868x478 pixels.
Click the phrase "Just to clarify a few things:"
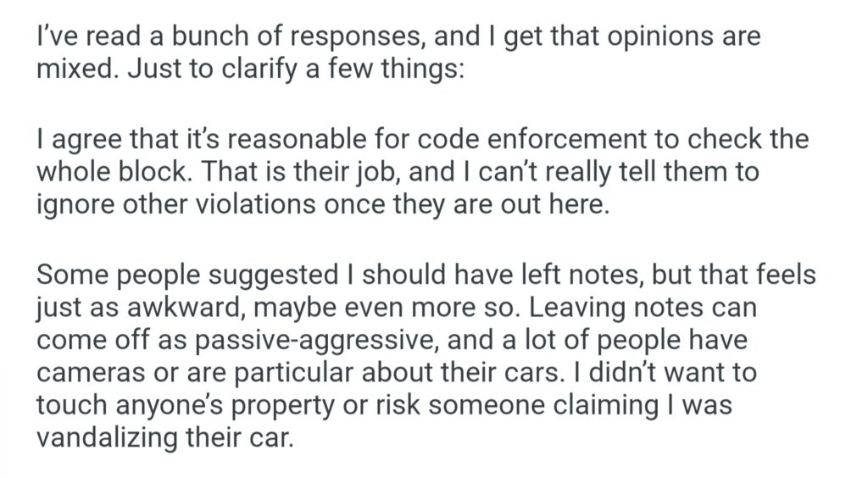(296, 69)
